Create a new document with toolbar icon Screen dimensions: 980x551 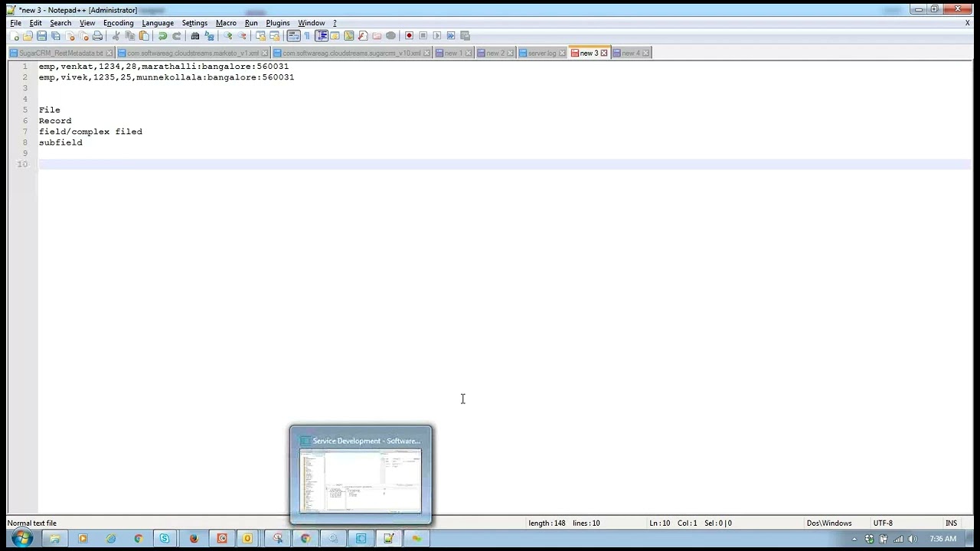pos(15,36)
